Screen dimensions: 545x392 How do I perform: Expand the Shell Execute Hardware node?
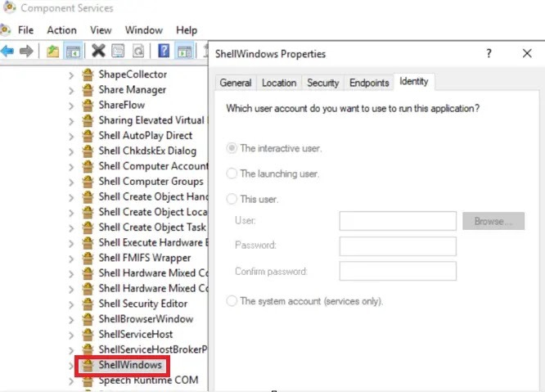pyautogui.click(x=71, y=243)
